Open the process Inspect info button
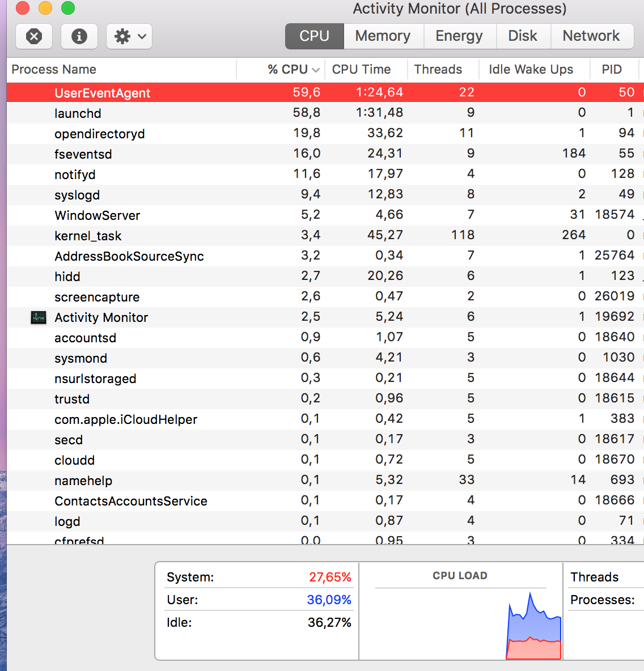Screen dimensions: 644x671 pyautogui.click(x=79, y=36)
